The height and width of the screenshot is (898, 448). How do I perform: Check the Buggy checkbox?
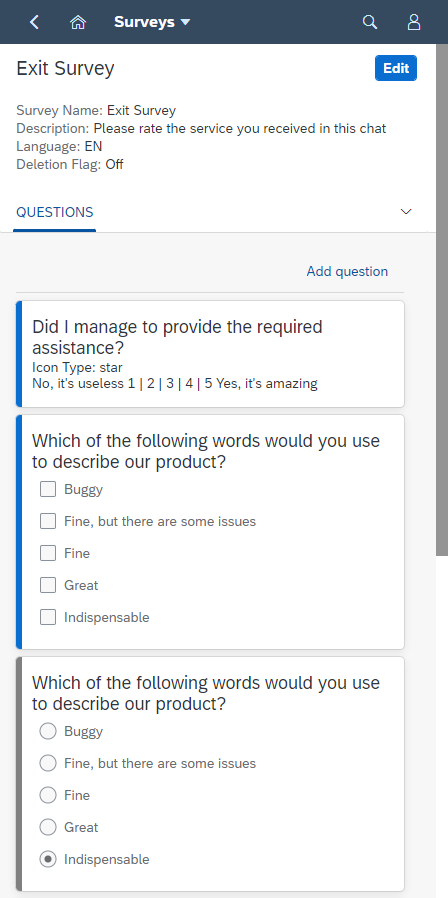[48, 489]
